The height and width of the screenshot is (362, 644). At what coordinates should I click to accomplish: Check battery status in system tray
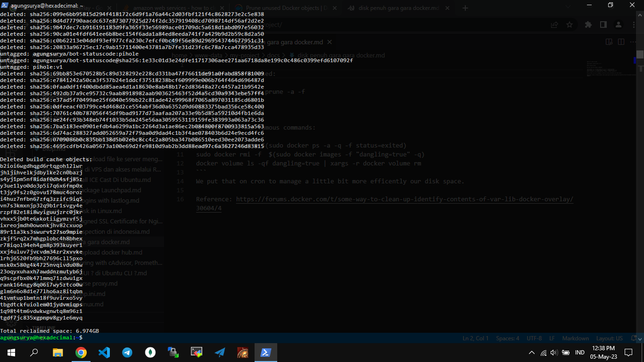(x=564, y=353)
